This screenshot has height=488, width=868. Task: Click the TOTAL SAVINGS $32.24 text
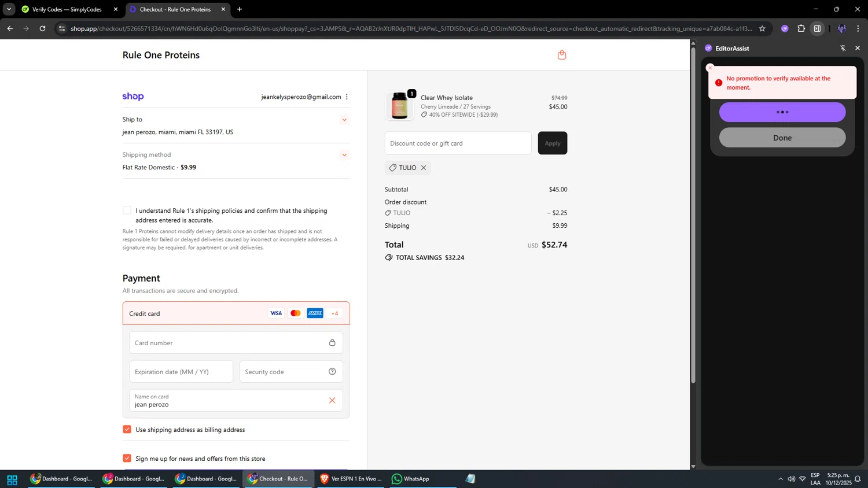[430, 258]
